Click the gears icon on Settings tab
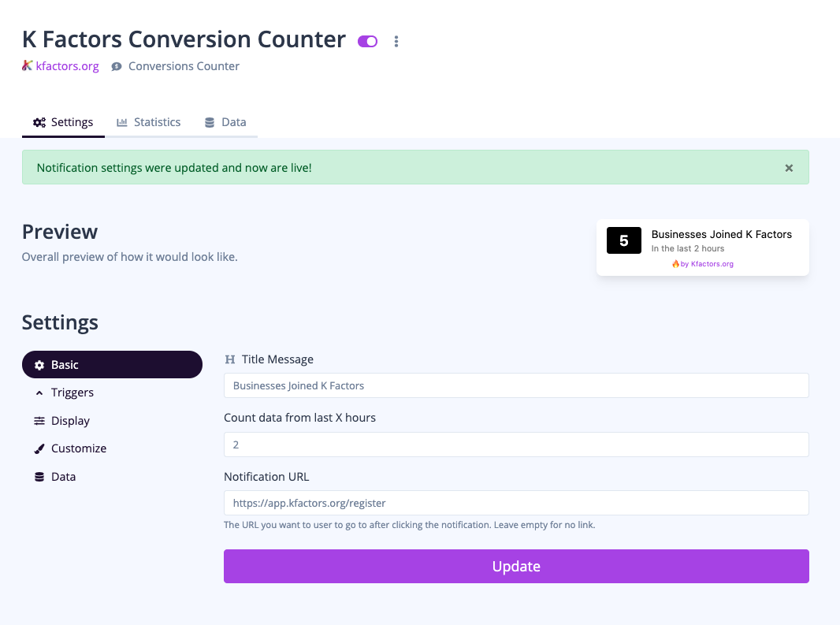 point(39,123)
